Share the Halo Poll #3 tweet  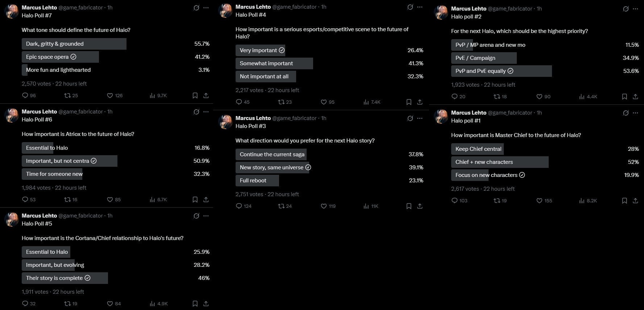click(420, 206)
